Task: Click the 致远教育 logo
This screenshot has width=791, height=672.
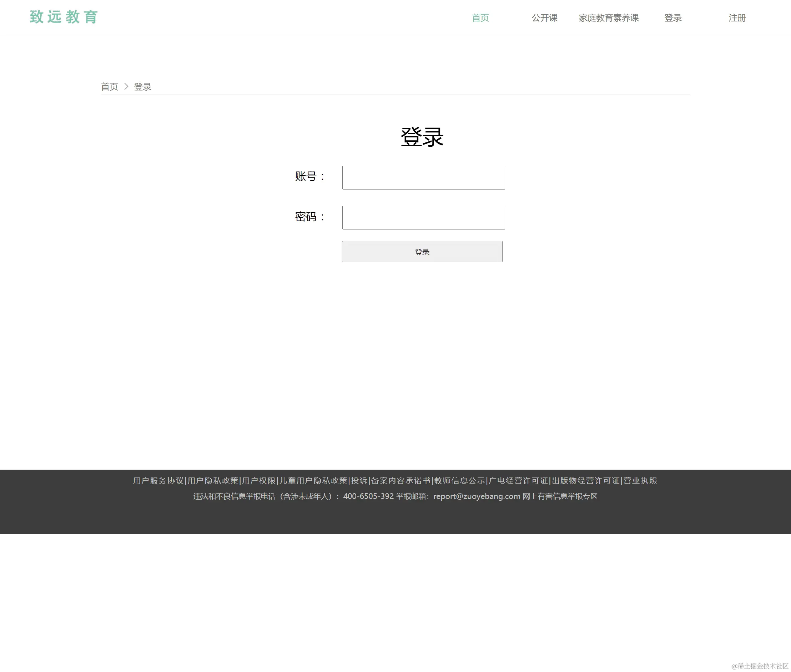Action: (63, 17)
